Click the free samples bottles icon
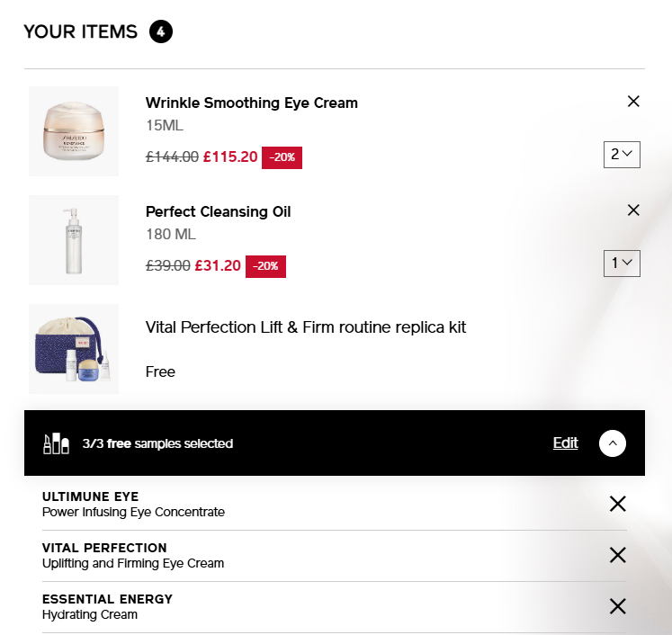Screen dimensions: 672x635 56,443
